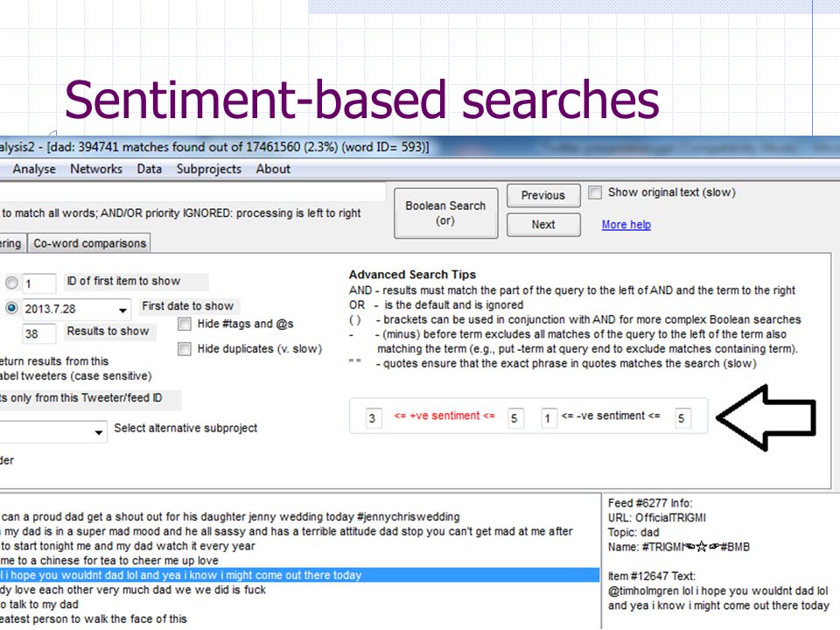This screenshot has height=630, width=840.
Task: Open the Networks menu
Action: 96,169
